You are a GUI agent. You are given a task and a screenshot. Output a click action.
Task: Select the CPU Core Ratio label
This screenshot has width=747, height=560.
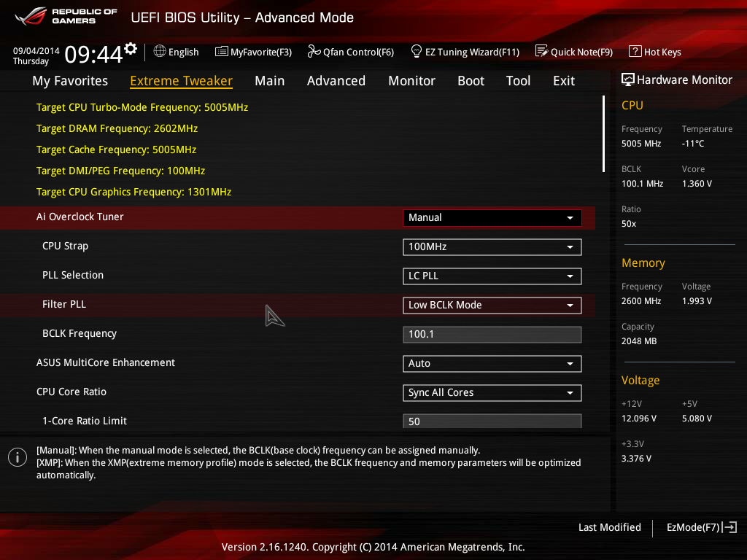click(x=71, y=392)
